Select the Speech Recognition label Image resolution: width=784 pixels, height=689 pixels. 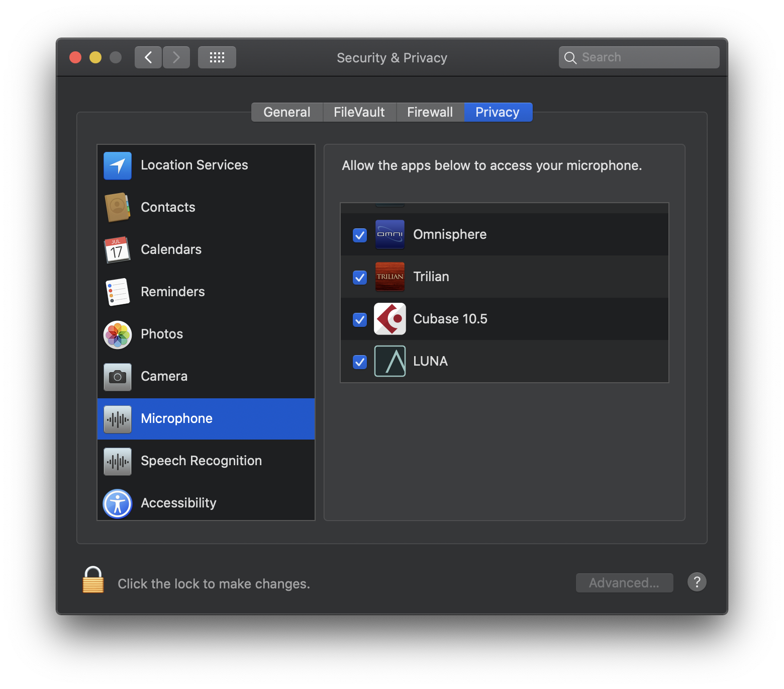click(x=202, y=461)
